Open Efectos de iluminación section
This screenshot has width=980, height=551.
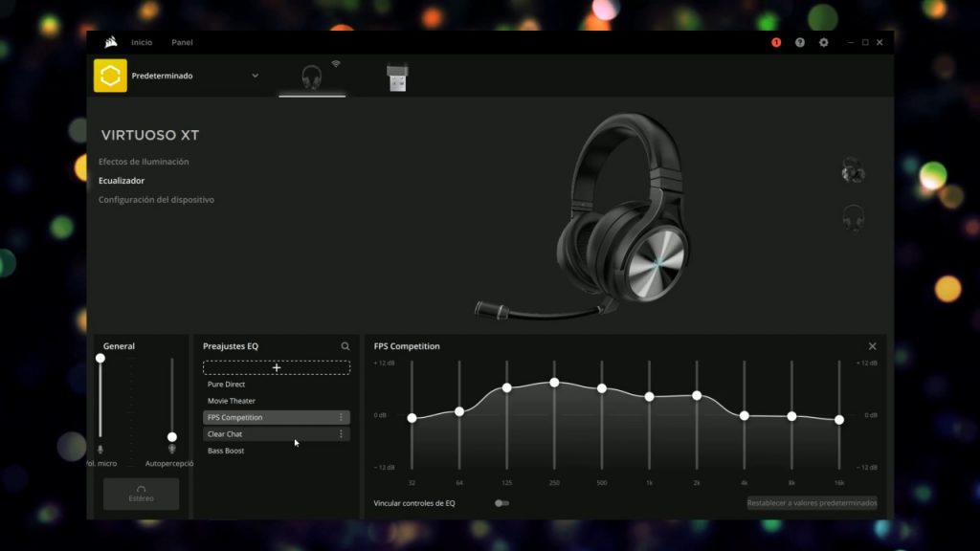pos(144,162)
